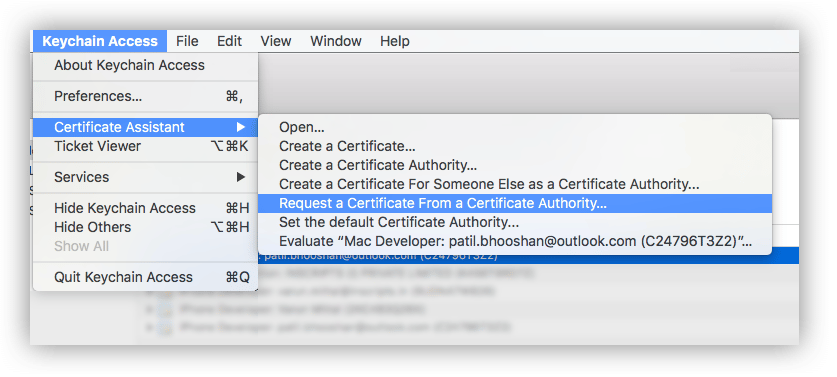Select Open… in Certificate Assistant submenu
The width and height of the screenshot is (837, 377).
click(x=515, y=128)
